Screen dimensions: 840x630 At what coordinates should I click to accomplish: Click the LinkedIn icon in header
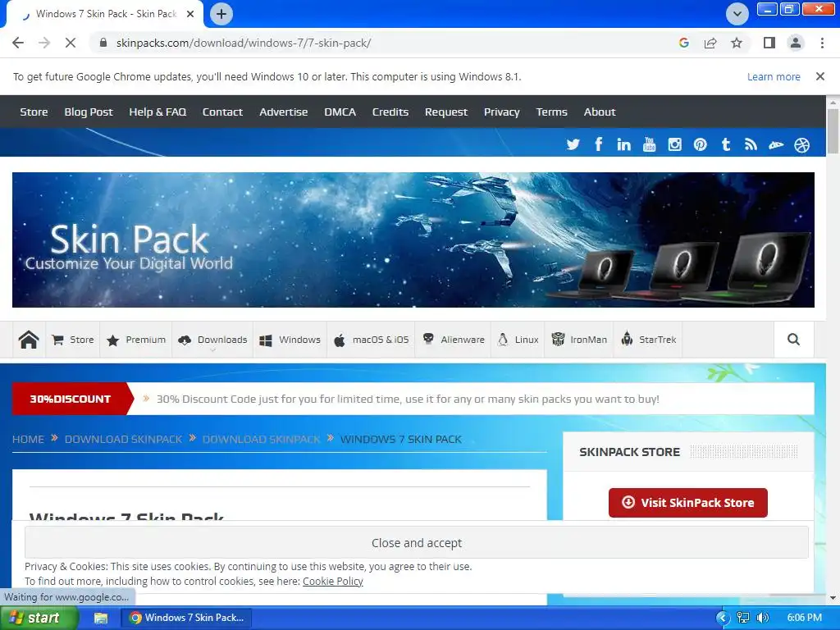coord(623,144)
